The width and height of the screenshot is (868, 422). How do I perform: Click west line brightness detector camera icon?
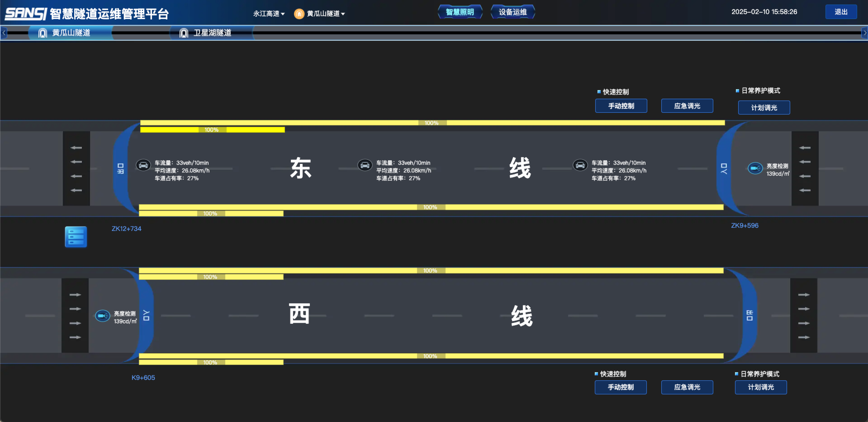click(103, 316)
